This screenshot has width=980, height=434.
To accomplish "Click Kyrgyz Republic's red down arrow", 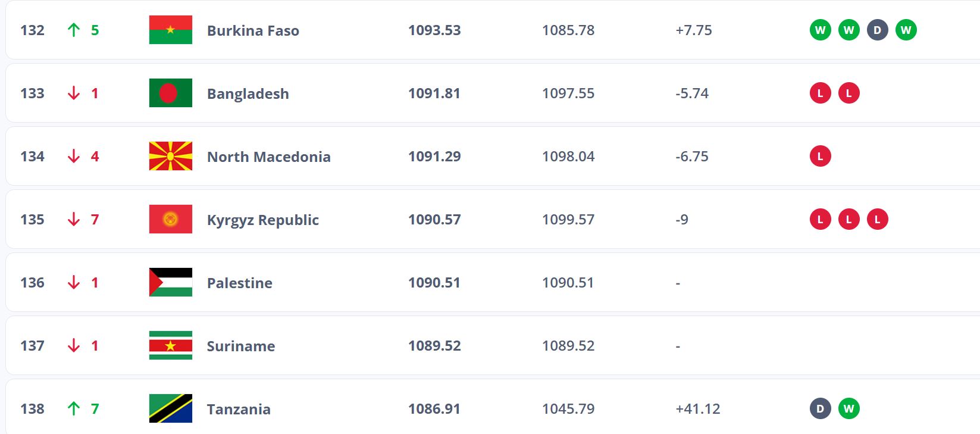I will (74, 219).
